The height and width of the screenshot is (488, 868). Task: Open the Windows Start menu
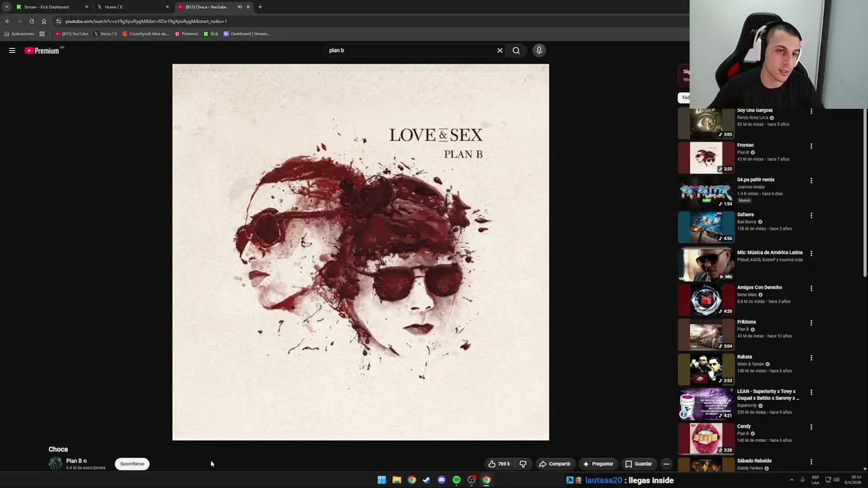point(382,480)
